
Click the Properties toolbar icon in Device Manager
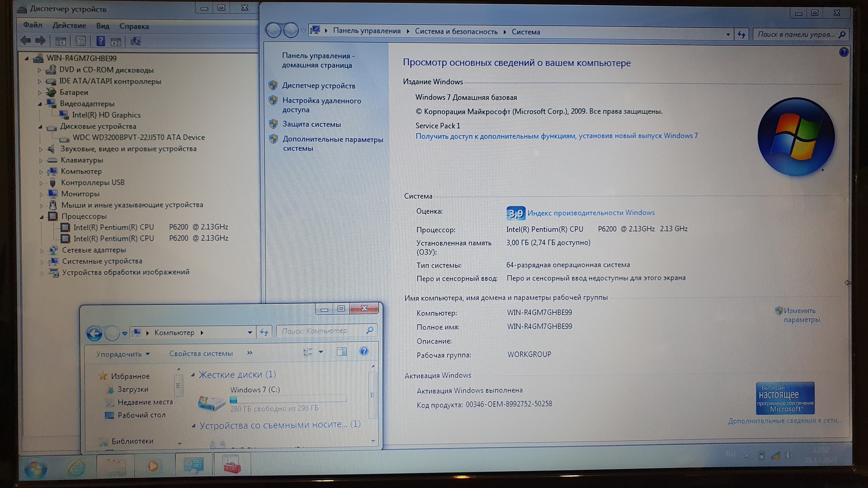coord(81,41)
